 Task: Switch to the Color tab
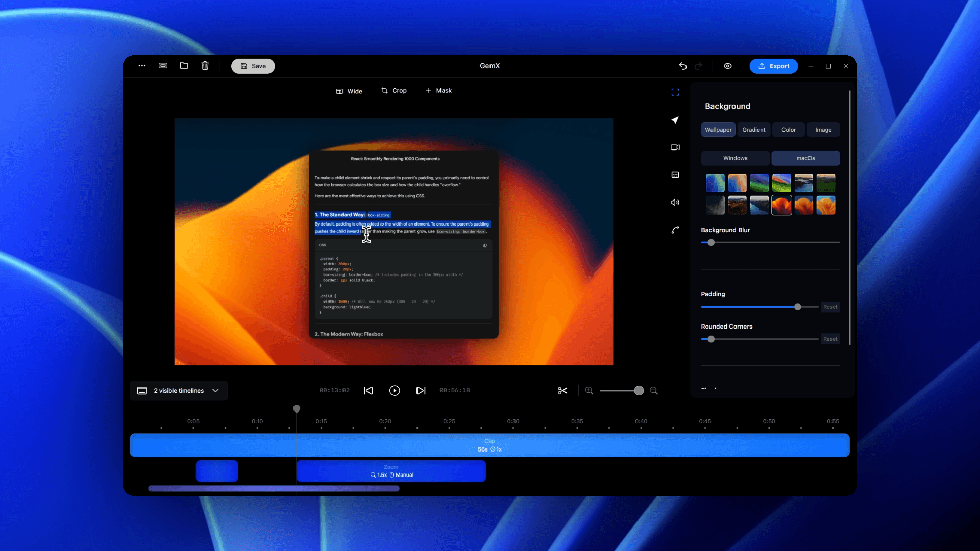(x=789, y=130)
